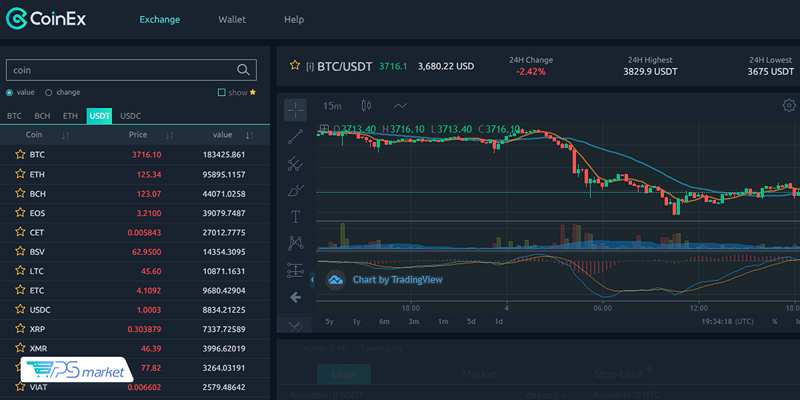The width and height of the screenshot is (800, 400).
Task: Open chart settings gear icon
Action: tap(789, 106)
